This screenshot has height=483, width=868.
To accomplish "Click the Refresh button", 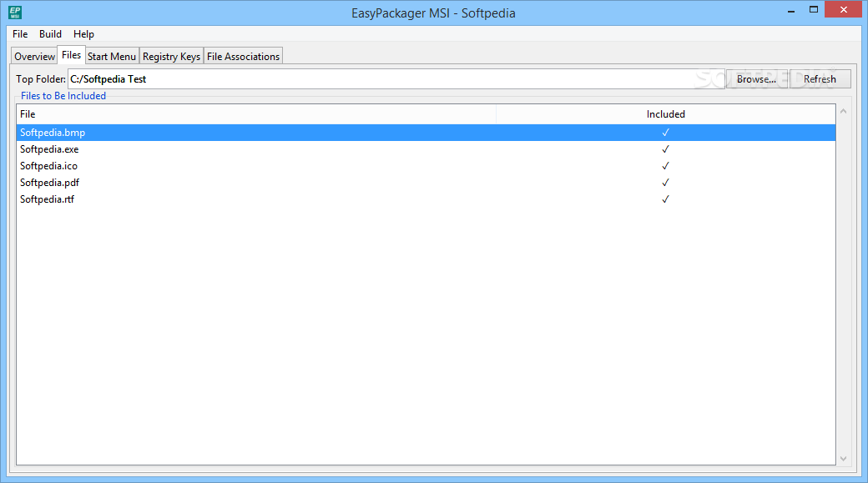I will pos(820,79).
